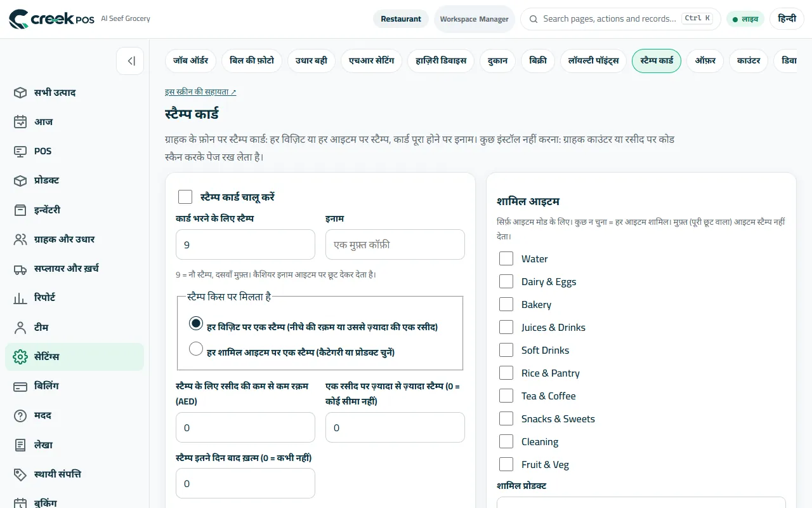Click the मदद question mark icon
Image resolution: width=812 pixels, height=508 pixels.
pyautogui.click(x=20, y=415)
